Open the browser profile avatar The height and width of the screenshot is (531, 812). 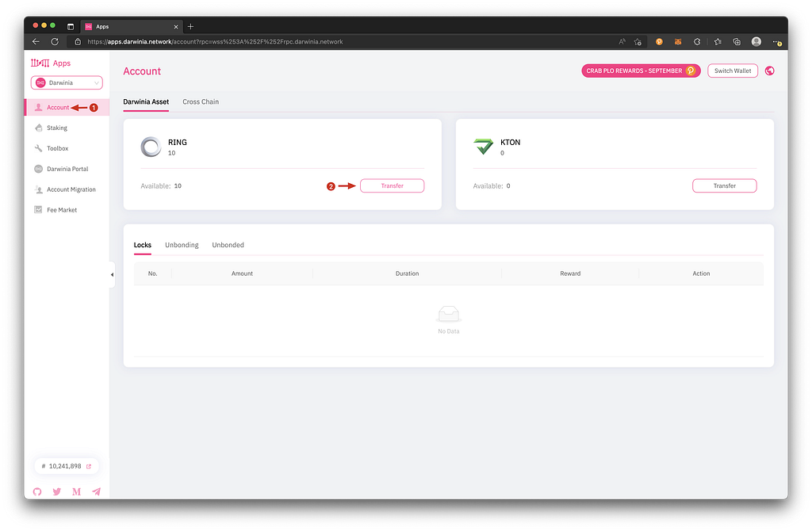[756, 41]
